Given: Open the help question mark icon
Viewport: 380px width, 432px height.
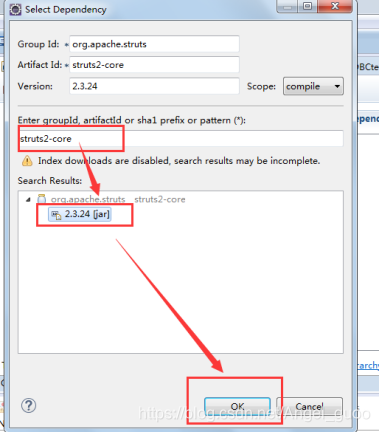Looking at the screenshot, I should pos(29,405).
